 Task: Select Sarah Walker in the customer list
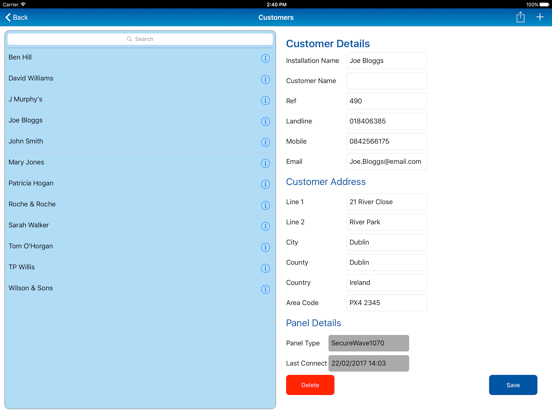140,225
